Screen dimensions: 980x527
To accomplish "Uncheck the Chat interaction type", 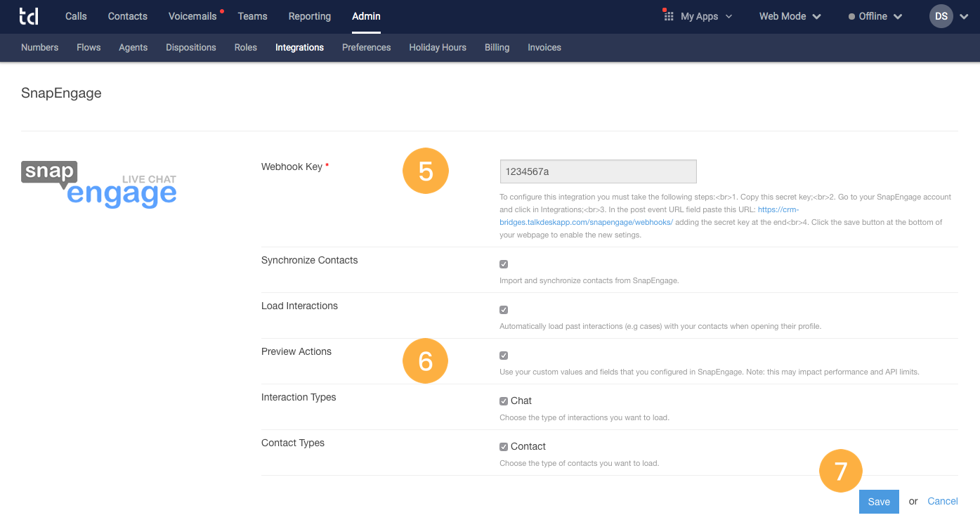I will pyautogui.click(x=504, y=401).
